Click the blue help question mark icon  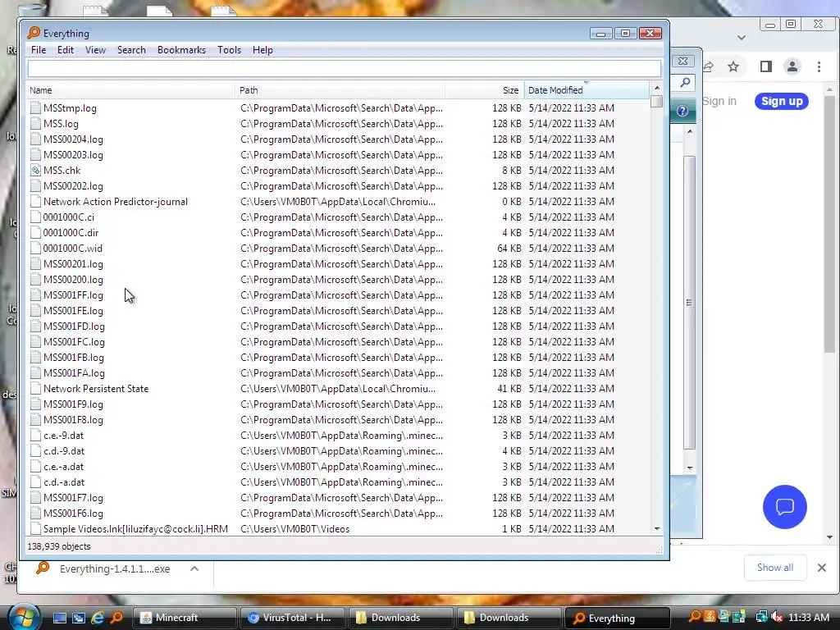click(682, 111)
